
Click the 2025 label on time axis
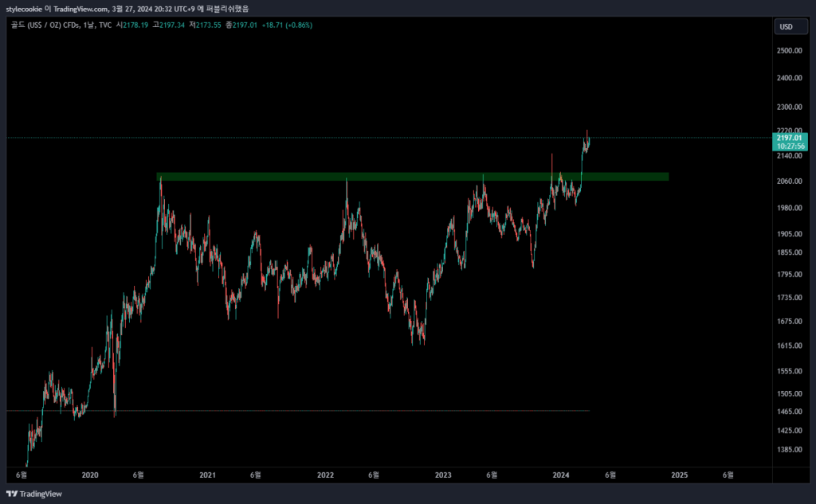click(679, 475)
